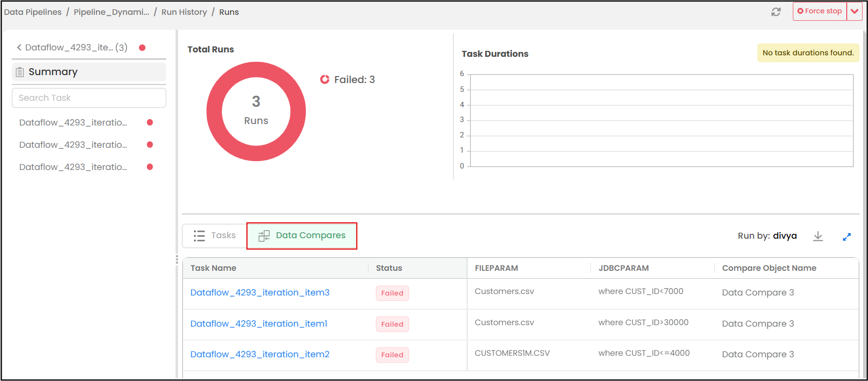Image resolution: width=868 pixels, height=381 pixels.
Task: Select second Dataflow_4293_iteratio sidebar task
Action: click(x=73, y=145)
